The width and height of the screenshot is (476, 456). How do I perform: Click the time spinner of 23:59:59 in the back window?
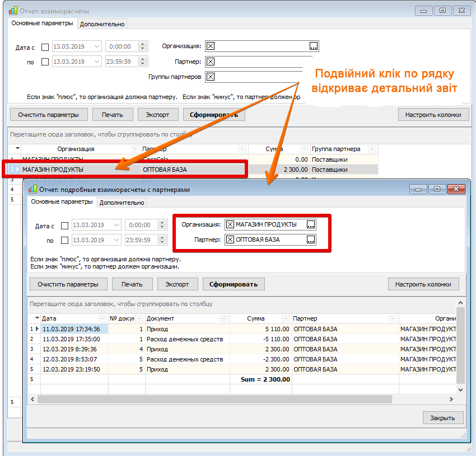[x=142, y=62]
